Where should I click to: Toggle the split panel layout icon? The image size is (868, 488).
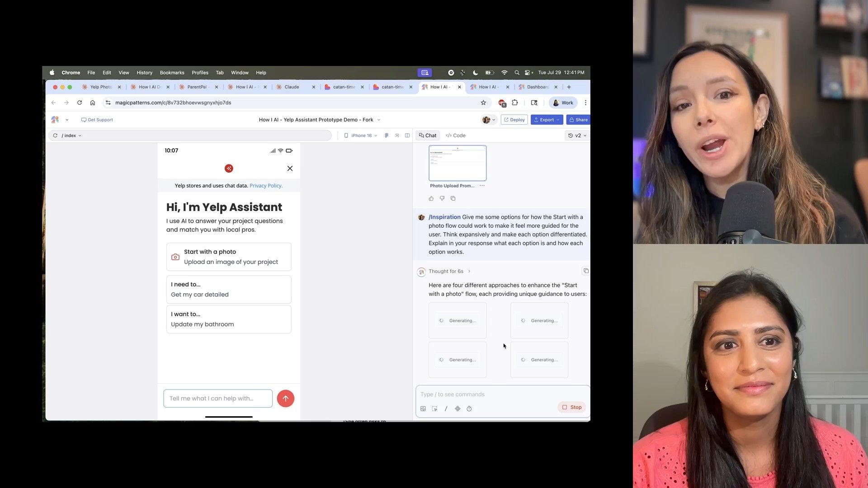click(x=407, y=136)
